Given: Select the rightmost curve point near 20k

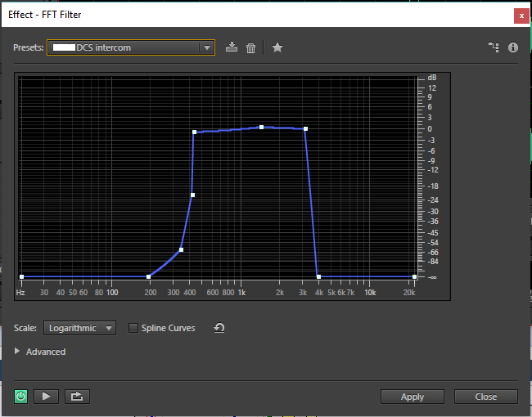Looking at the screenshot, I should (x=414, y=276).
